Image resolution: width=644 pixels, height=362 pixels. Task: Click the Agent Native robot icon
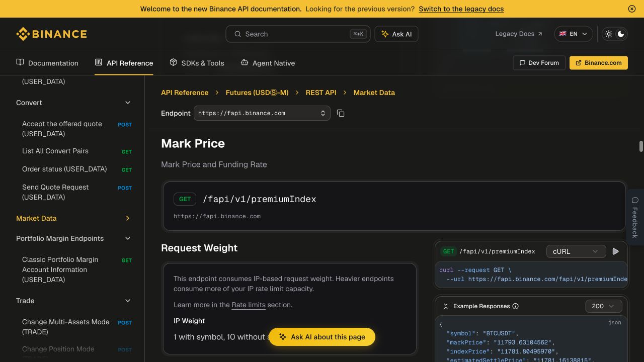(245, 62)
